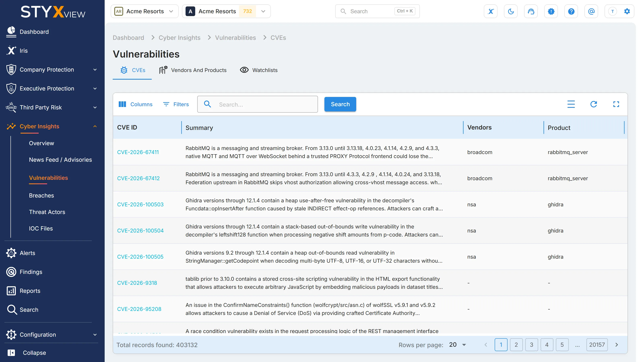
Task: Open Rows per page dropdown
Action: (457, 345)
